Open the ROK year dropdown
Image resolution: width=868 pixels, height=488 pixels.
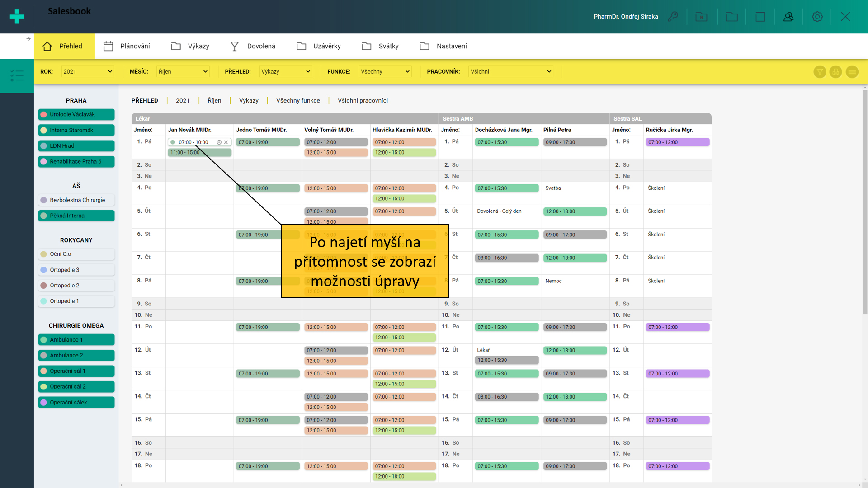pos(88,72)
